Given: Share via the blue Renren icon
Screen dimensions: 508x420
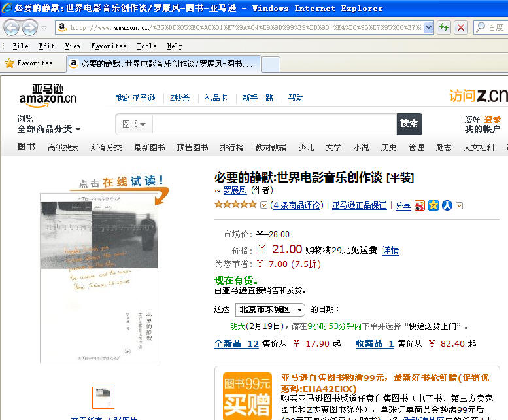Looking at the screenshot, I should 447,205.
